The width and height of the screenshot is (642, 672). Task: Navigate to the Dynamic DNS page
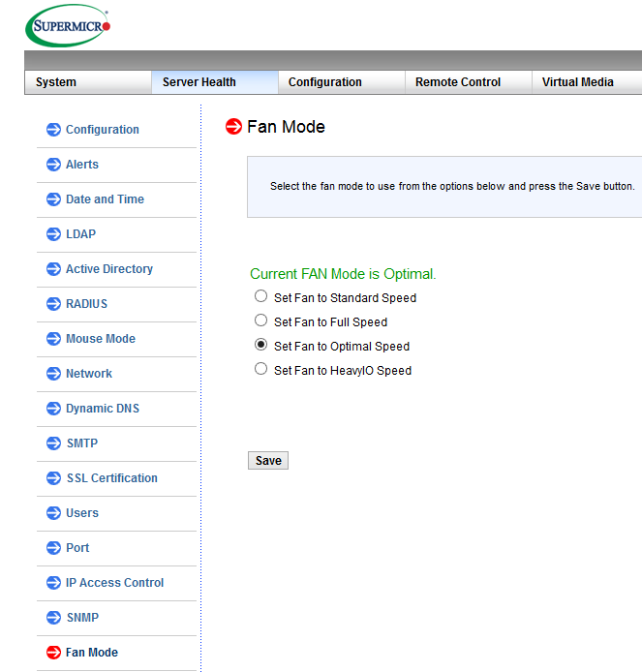tap(103, 409)
